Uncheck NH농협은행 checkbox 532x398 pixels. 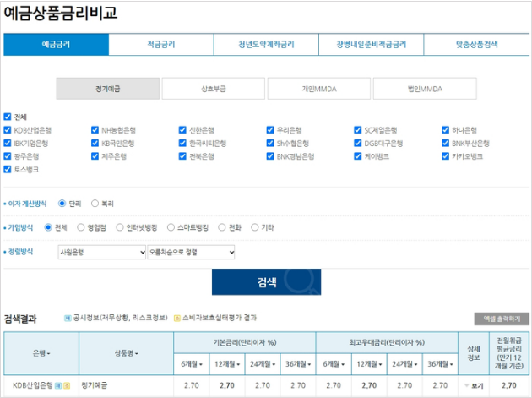(x=95, y=130)
